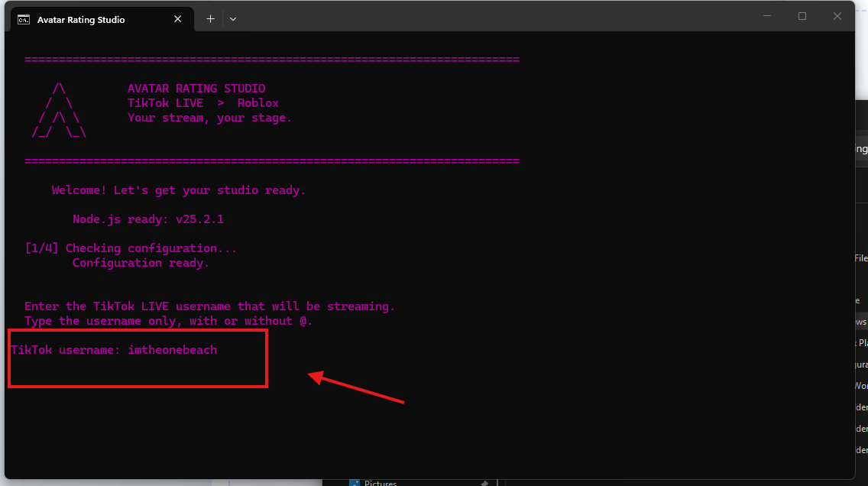
Task: Click the 'AVATAR RATING STUDIO' title text
Action: [196, 89]
